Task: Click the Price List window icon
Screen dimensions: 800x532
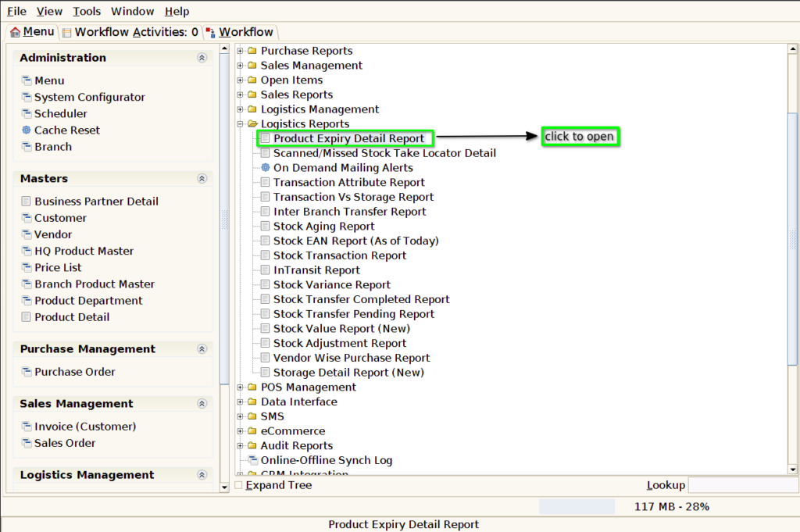Action: (x=27, y=267)
